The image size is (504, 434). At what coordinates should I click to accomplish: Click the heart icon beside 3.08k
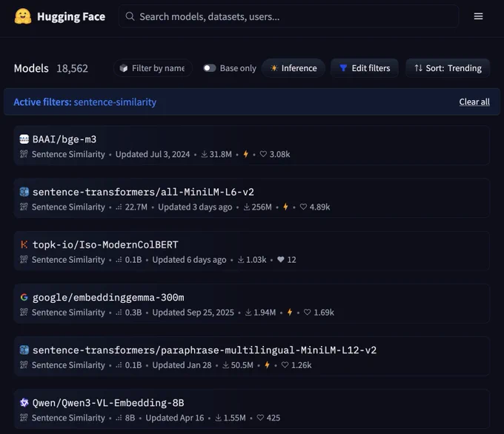coord(263,154)
